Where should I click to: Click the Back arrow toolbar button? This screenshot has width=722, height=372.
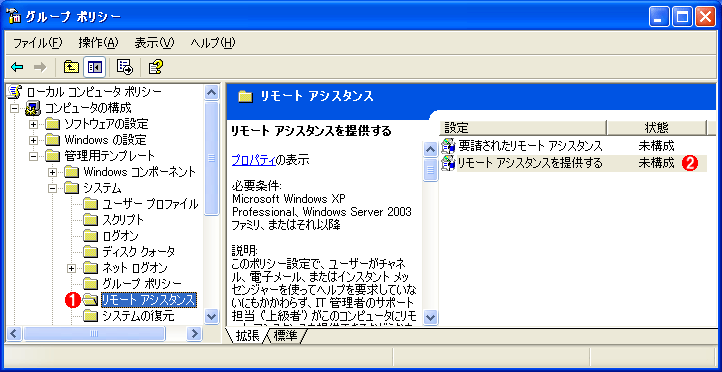(x=17, y=68)
